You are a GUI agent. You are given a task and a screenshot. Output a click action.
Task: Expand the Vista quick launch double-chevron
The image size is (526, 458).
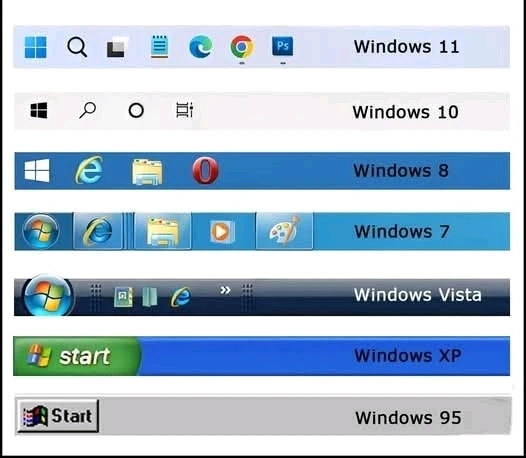[x=225, y=290]
